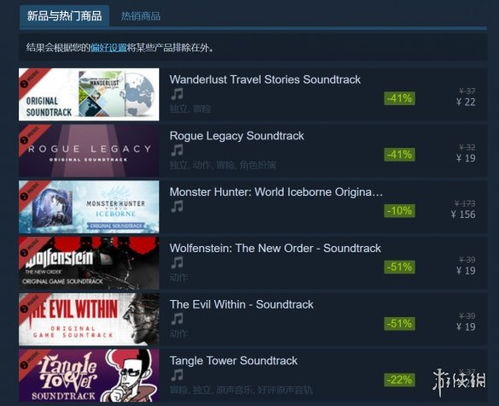The height and width of the screenshot is (406, 499).
Task: Click the -22% discount badge for Tangle Tower
Action: pos(399,380)
